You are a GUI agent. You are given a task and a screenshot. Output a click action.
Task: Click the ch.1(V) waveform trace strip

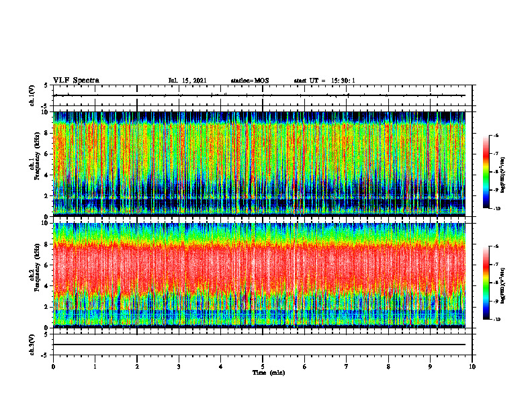point(259,95)
